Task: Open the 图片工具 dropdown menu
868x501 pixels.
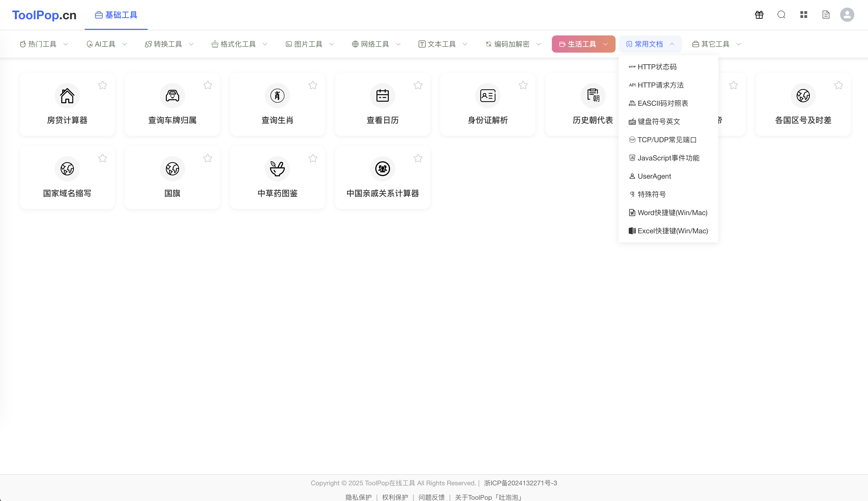Action: click(309, 44)
